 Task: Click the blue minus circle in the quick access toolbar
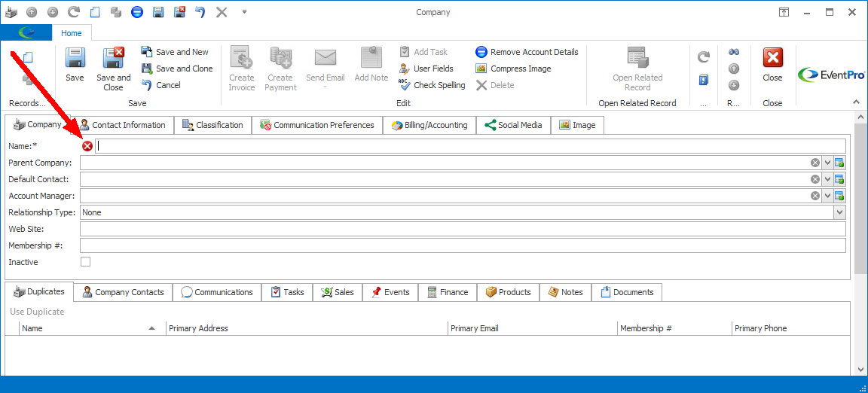tap(137, 12)
